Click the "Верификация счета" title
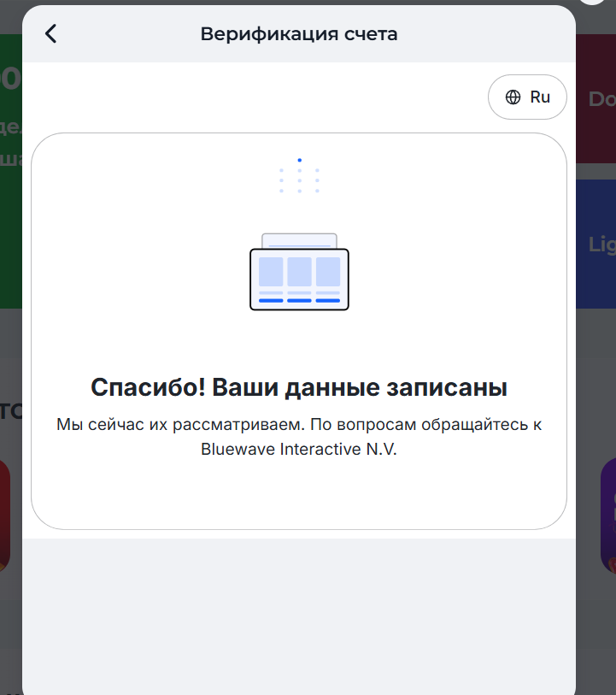The image size is (616, 695). pos(299,34)
